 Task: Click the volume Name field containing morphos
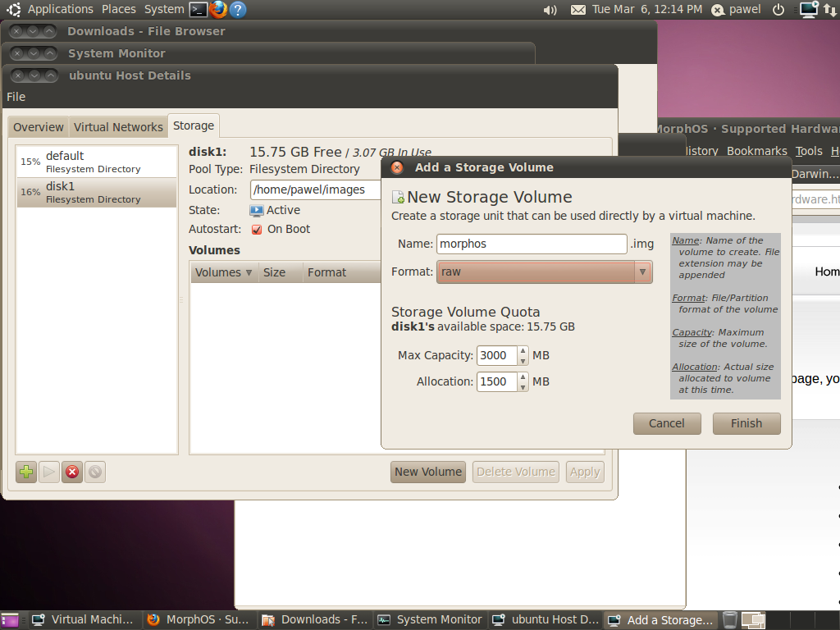(531, 244)
